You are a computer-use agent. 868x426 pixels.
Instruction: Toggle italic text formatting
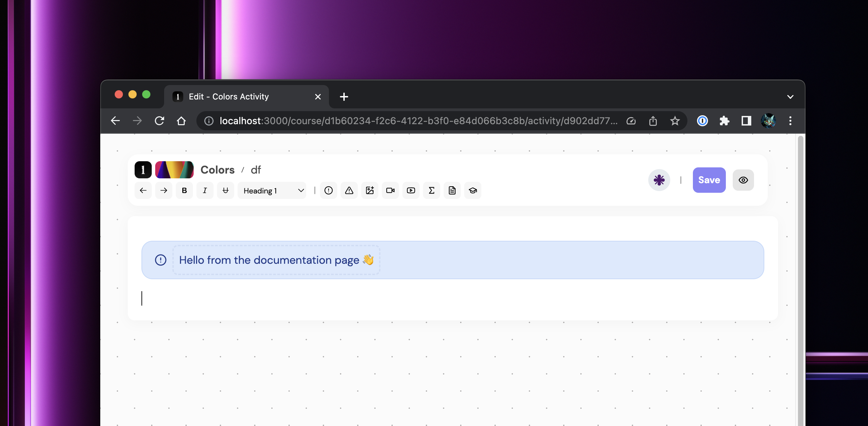tap(205, 190)
